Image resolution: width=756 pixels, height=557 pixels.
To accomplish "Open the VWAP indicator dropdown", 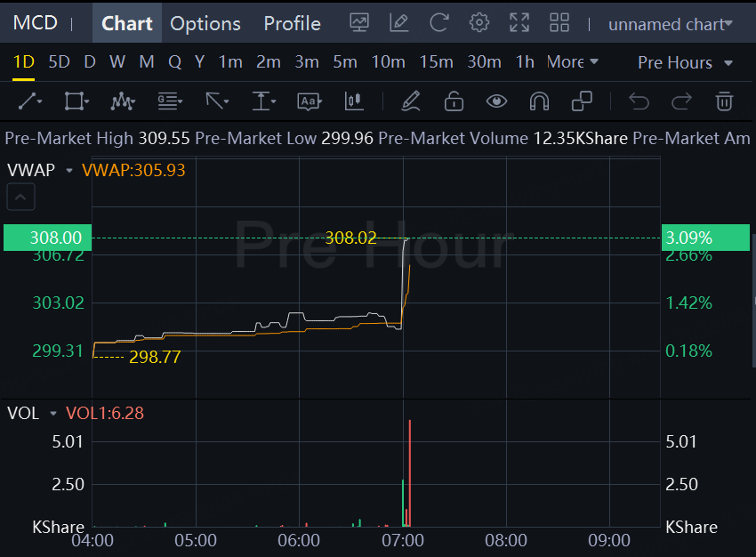I will click(69, 170).
